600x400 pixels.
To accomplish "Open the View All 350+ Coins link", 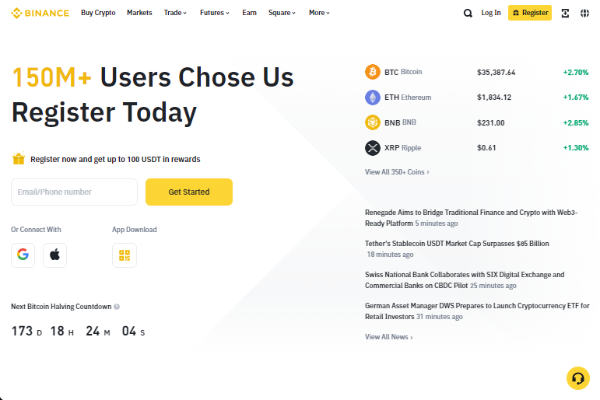I will click(x=397, y=172).
